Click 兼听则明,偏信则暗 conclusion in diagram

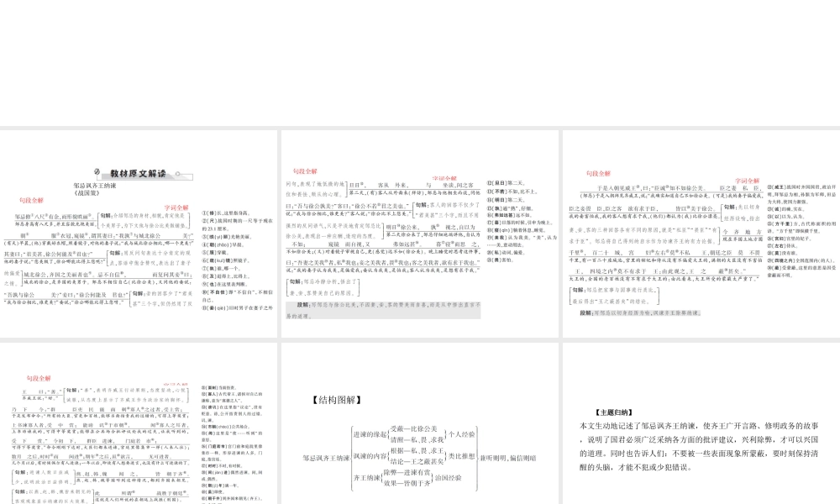click(x=508, y=459)
